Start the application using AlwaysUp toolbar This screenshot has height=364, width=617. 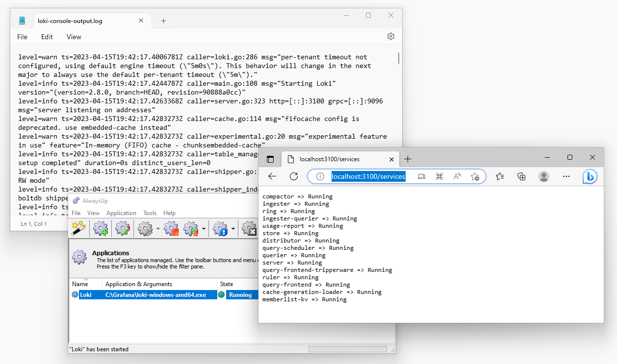coord(145,228)
